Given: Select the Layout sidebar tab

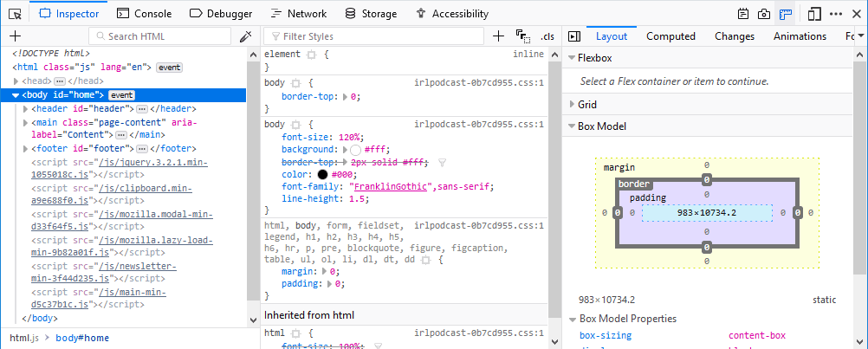Looking at the screenshot, I should click(x=612, y=36).
